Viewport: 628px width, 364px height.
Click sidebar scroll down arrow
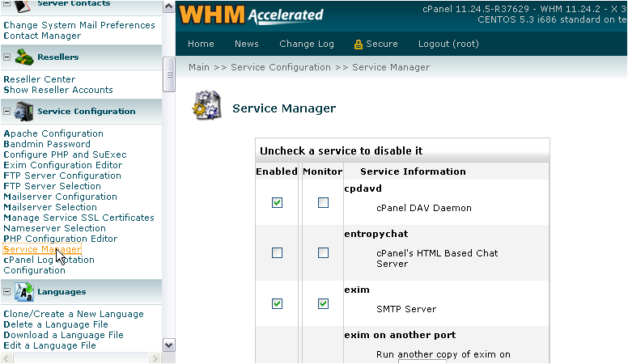click(169, 345)
